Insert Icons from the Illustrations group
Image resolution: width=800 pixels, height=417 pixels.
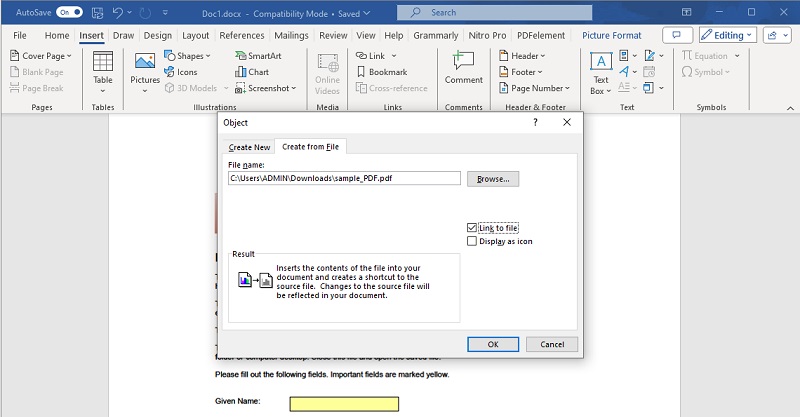click(181, 72)
